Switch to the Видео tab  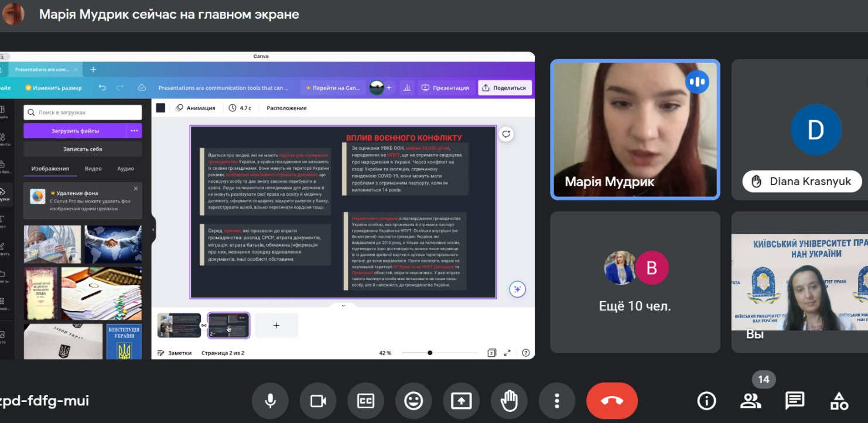pyautogui.click(x=93, y=169)
